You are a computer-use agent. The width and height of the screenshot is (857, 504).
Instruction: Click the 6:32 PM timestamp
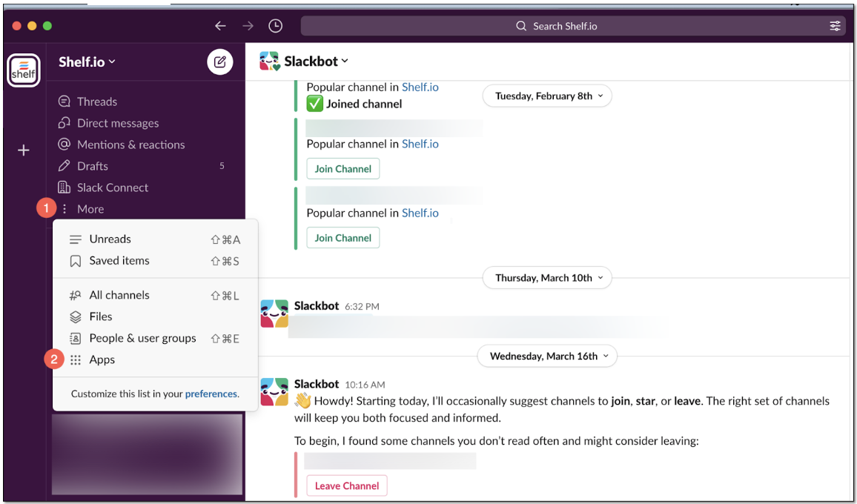[362, 307]
